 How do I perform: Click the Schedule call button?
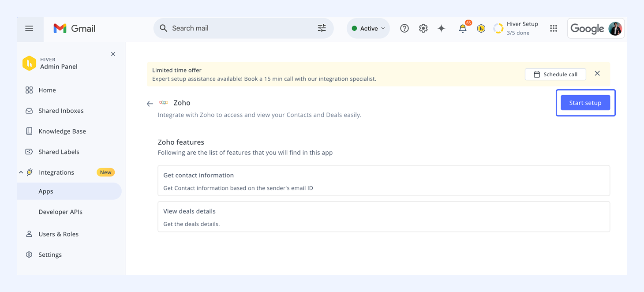[555, 74]
